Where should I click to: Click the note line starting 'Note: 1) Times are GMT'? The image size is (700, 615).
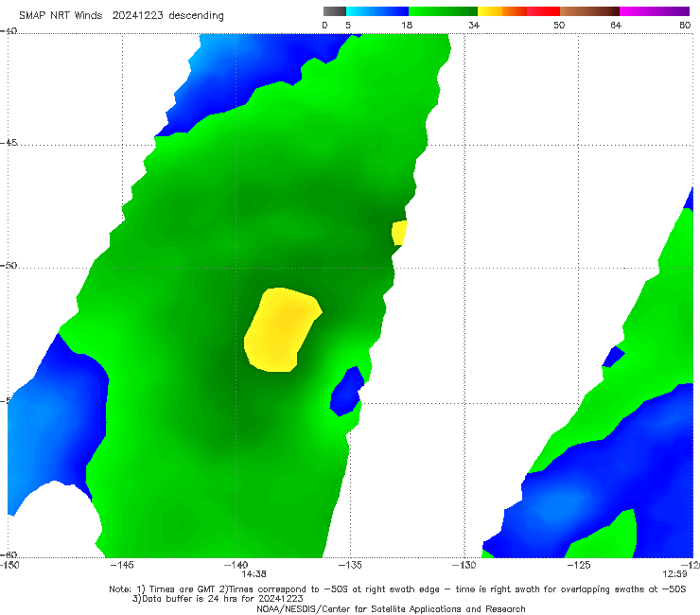(x=397, y=589)
